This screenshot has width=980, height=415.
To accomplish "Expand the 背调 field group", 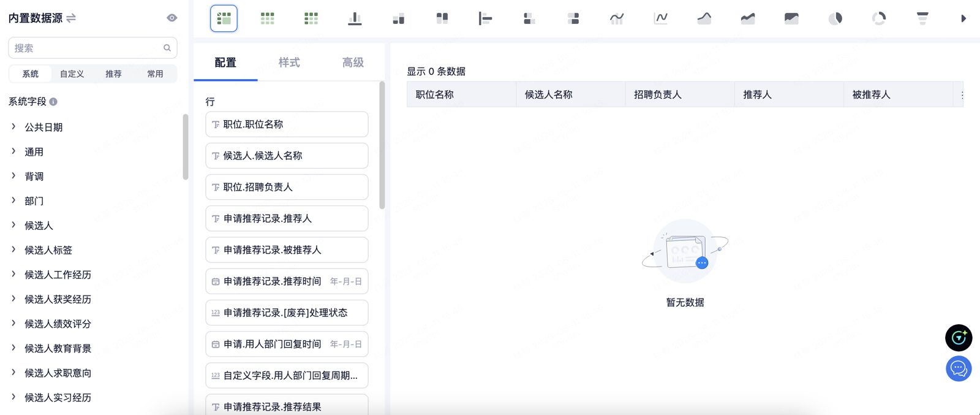I will tap(13, 175).
